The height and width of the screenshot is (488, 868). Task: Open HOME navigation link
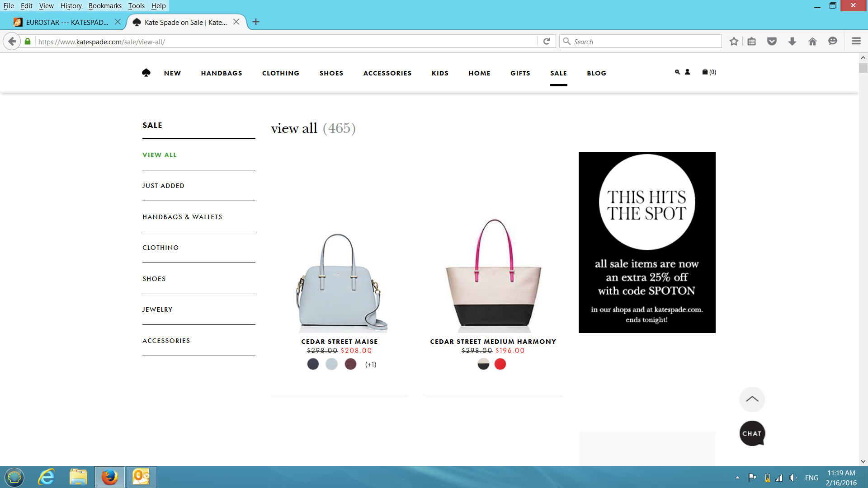[x=480, y=73]
